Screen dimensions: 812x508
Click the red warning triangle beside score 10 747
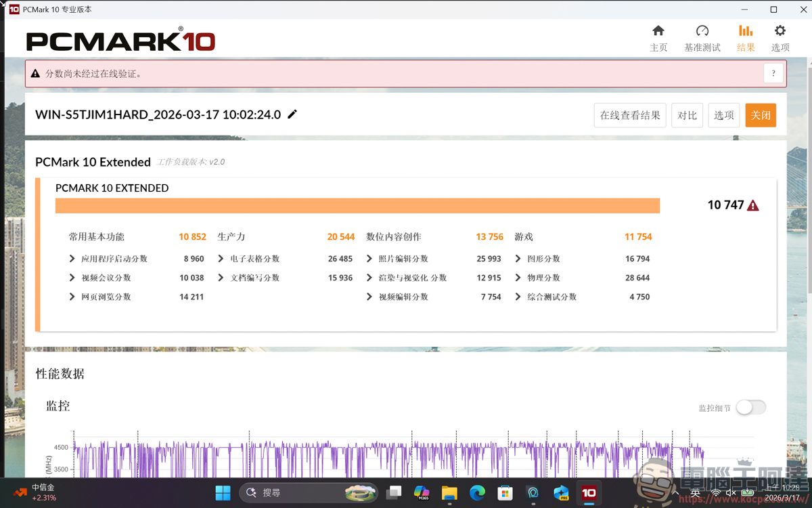[x=752, y=205]
